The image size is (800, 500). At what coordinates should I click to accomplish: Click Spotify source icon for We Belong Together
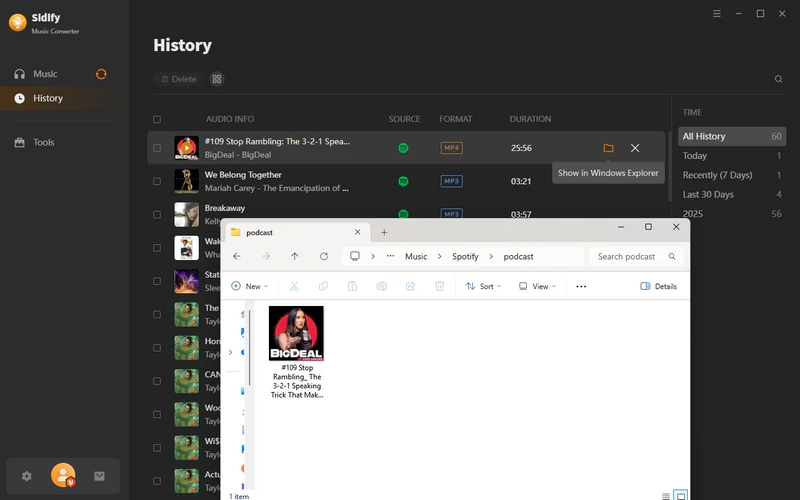pos(403,181)
